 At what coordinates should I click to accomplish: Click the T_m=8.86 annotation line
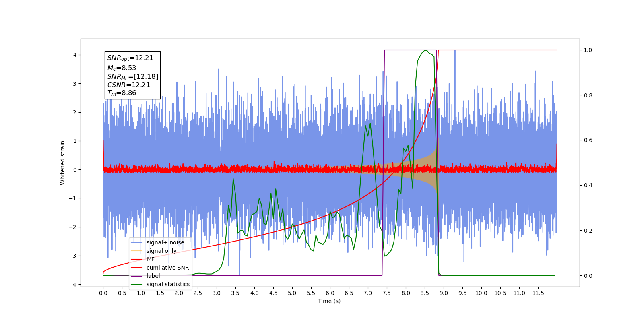click(122, 93)
